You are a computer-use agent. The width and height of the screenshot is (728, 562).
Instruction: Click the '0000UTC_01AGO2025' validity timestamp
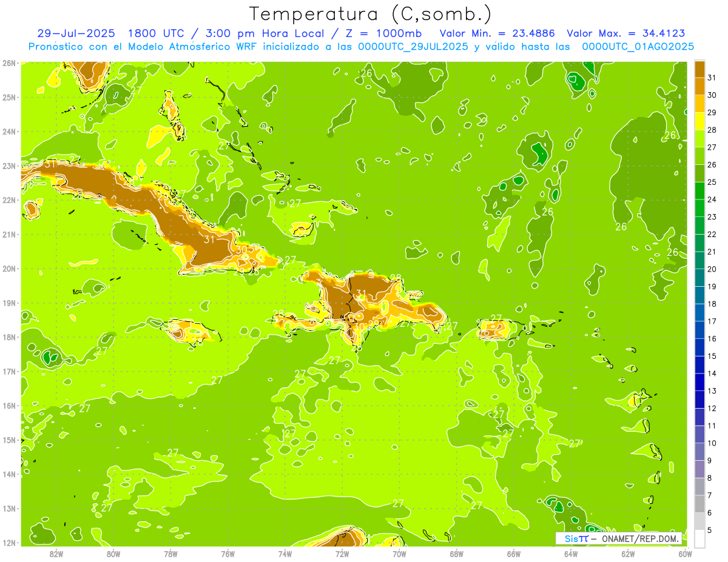pos(638,46)
